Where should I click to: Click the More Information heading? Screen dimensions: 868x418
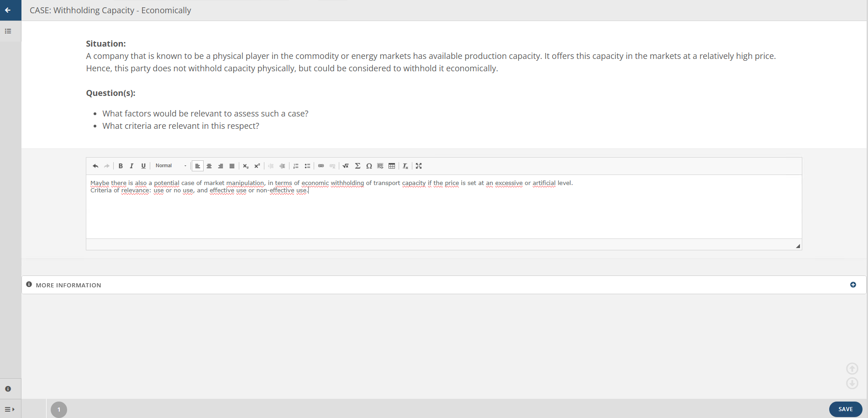coord(68,285)
